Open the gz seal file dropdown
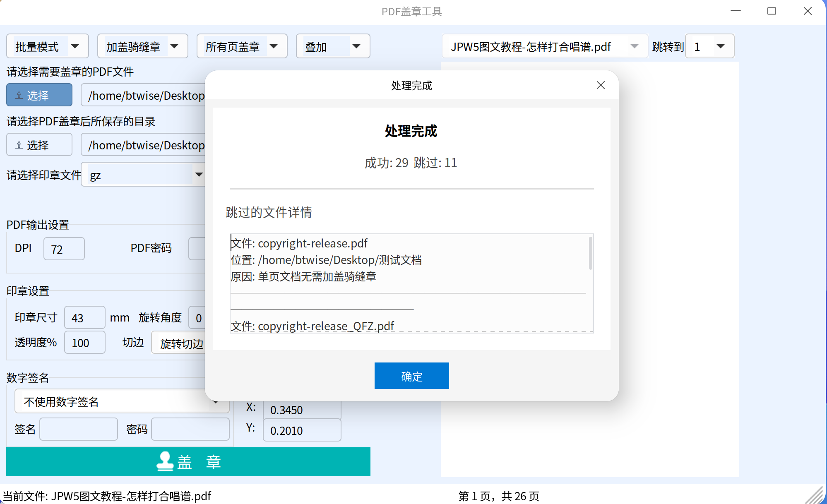The width and height of the screenshot is (827, 504). (143, 175)
